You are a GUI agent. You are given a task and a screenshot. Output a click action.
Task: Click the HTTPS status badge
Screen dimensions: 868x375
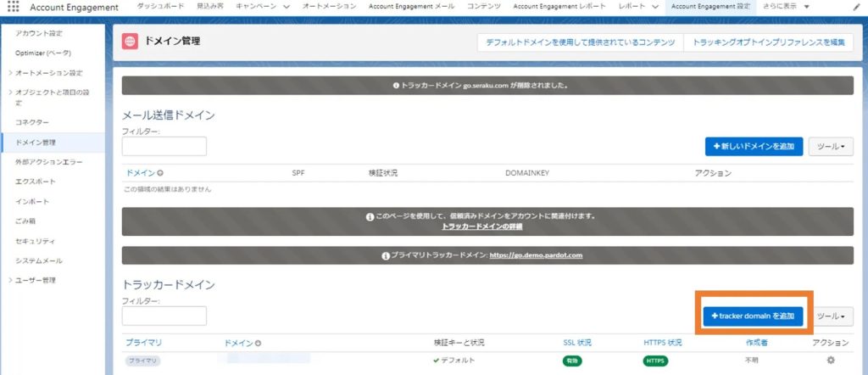tap(656, 361)
